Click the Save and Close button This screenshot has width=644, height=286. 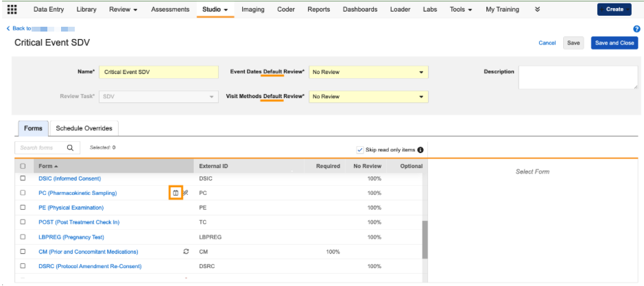coord(614,43)
